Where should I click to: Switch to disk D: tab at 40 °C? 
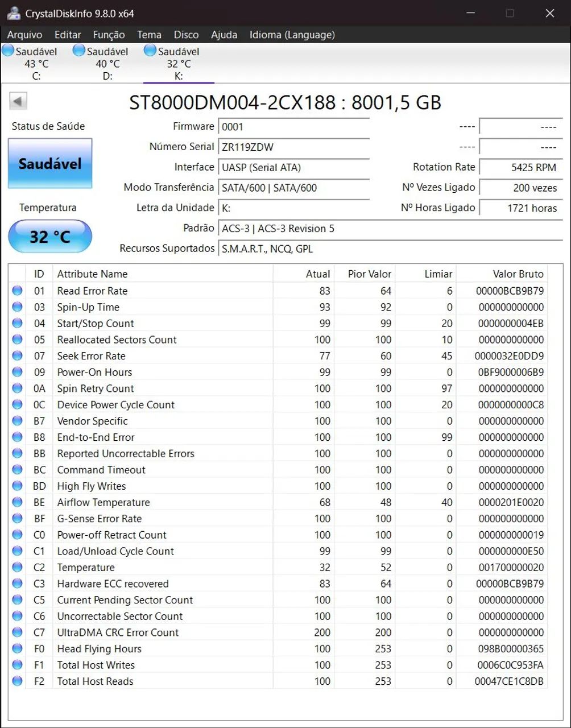click(x=107, y=63)
